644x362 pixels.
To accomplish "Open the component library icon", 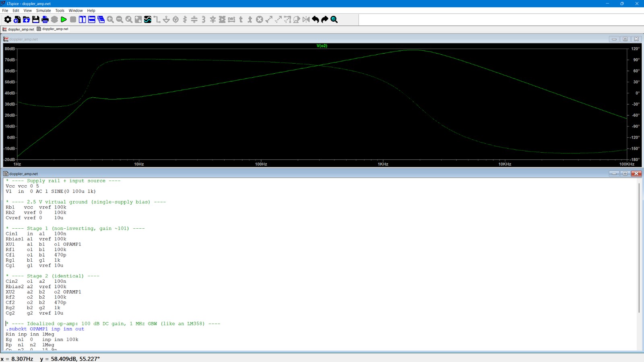I will 222,19.
